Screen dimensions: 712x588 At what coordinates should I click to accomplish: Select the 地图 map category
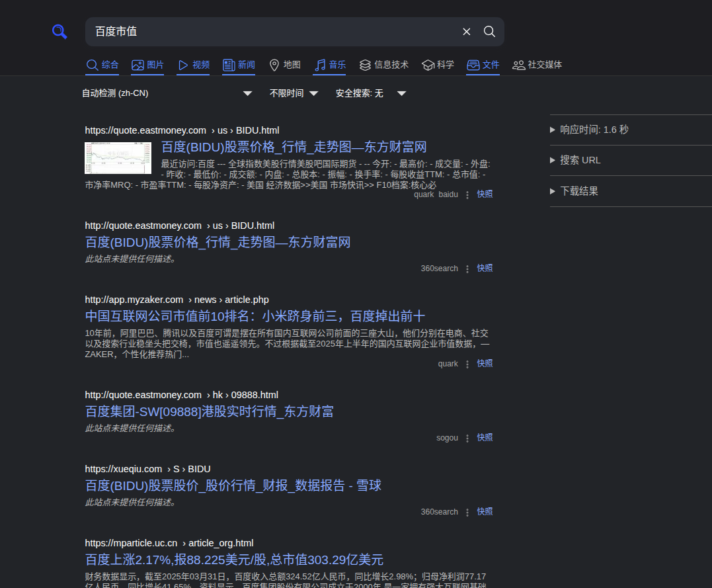[x=285, y=65]
